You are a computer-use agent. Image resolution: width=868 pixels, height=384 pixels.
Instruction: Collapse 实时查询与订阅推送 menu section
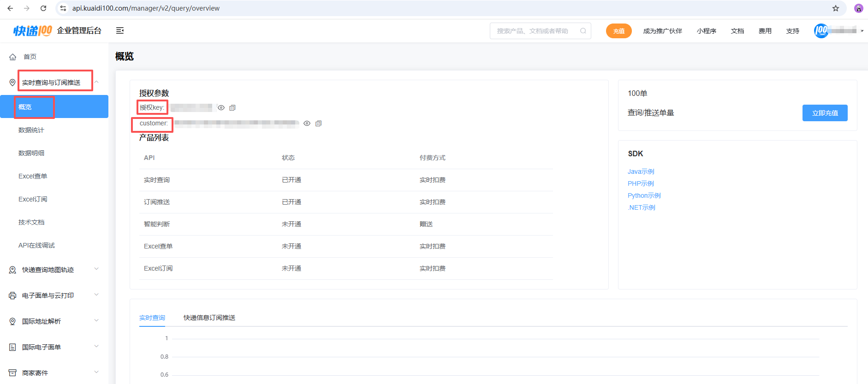tap(96, 82)
